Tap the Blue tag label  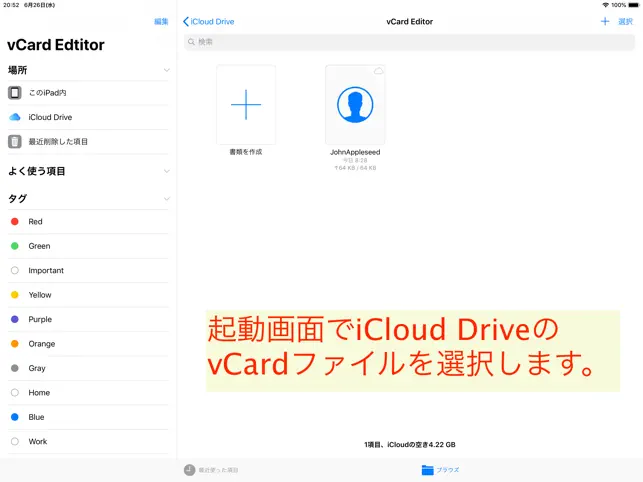coord(36,417)
